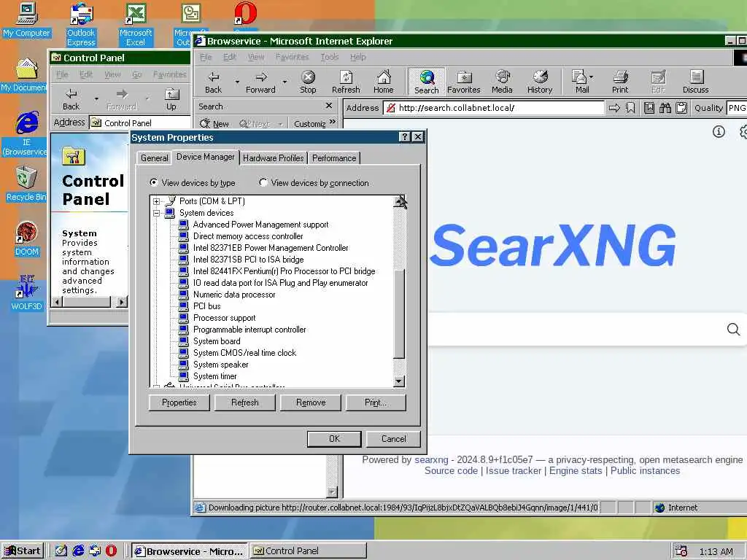Viewport: 747px width, 560px height.
Task: Collapse the System devices node
Action: [156, 214]
